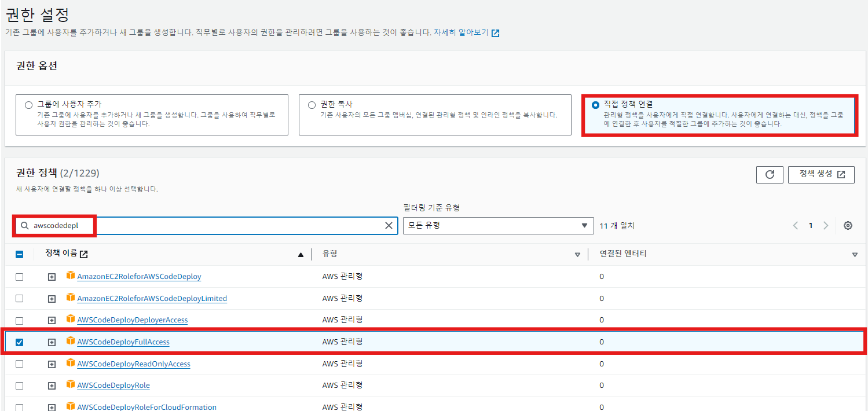Sort by 연결된 엔터티 column arrow
The height and width of the screenshot is (411, 868).
click(855, 255)
